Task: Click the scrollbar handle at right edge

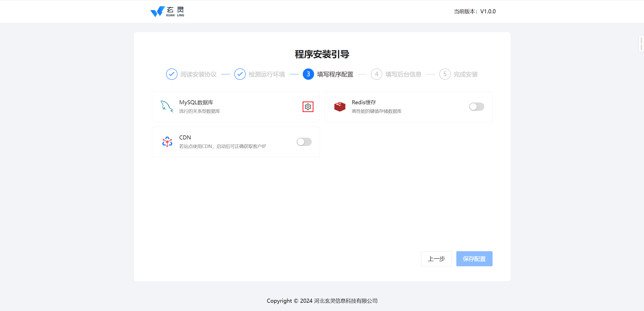Action: tap(641, 44)
